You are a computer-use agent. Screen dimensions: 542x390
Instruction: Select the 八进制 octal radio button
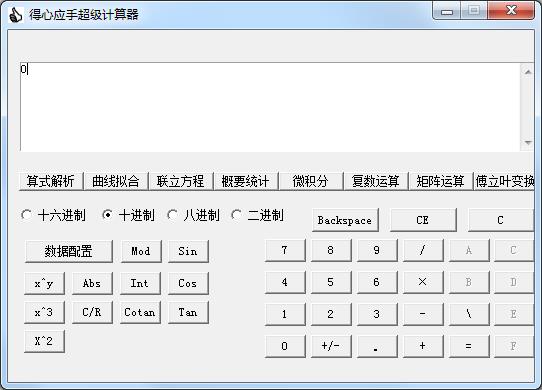(172, 215)
